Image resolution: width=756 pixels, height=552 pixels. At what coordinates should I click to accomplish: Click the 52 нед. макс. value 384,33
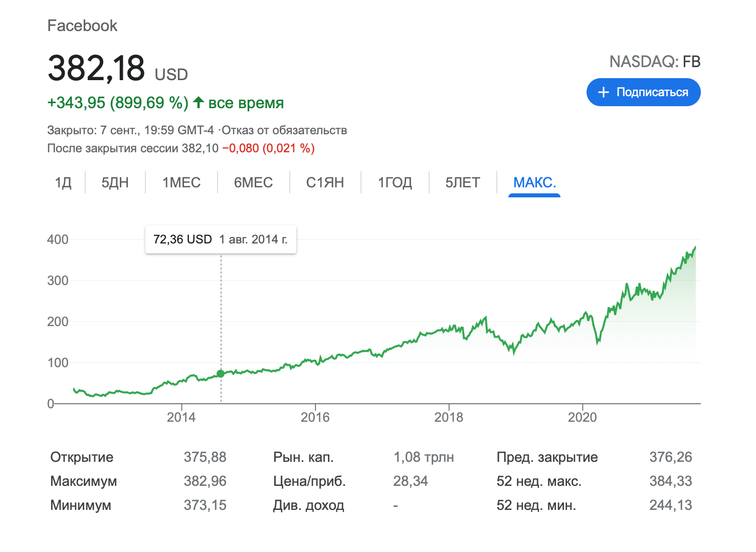(x=670, y=481)
